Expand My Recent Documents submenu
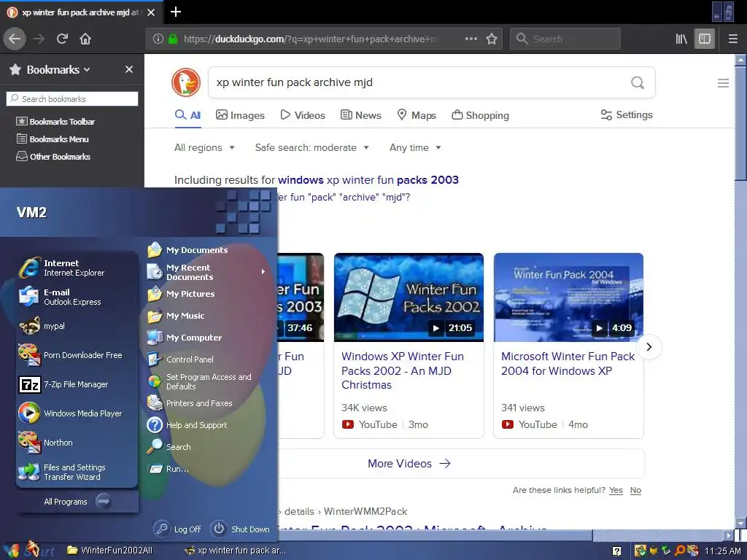The height and width of the screenshot is (560, 747). click(x=207, y=272)
